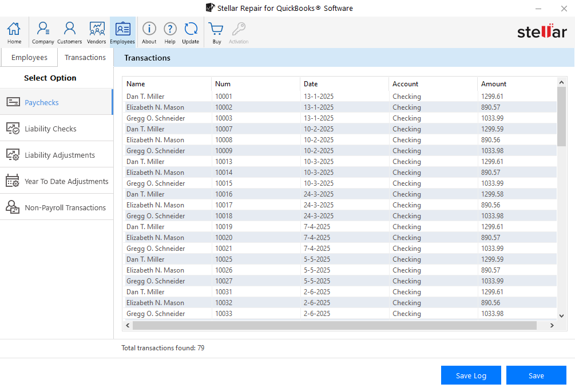The image size is (575, 392).
Task: Select Gregg O. Schneider in row 10003
Action: click(156, 118)
